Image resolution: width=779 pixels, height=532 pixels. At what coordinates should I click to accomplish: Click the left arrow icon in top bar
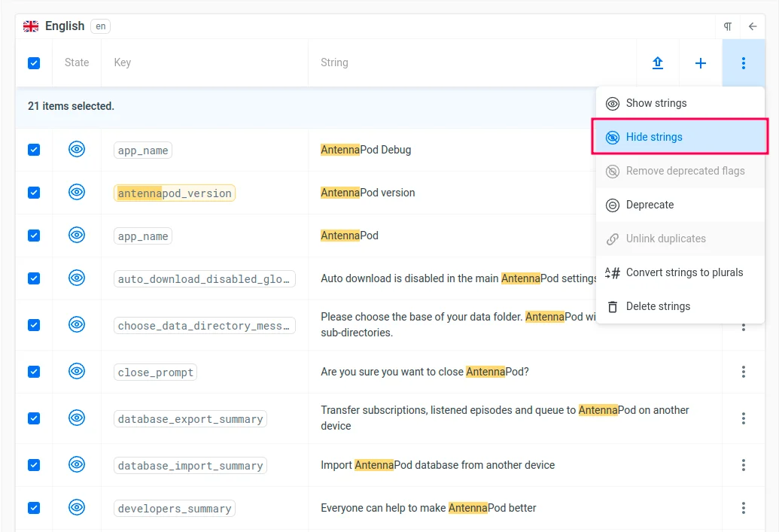pos(753,26)
